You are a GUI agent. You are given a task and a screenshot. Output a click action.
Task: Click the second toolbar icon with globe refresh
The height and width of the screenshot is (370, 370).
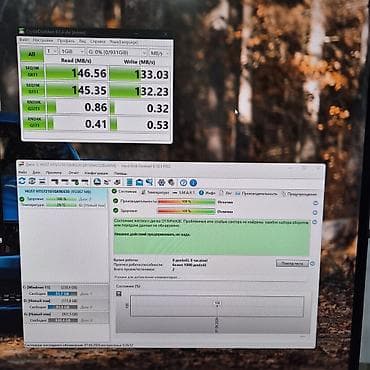click(32, 181)
